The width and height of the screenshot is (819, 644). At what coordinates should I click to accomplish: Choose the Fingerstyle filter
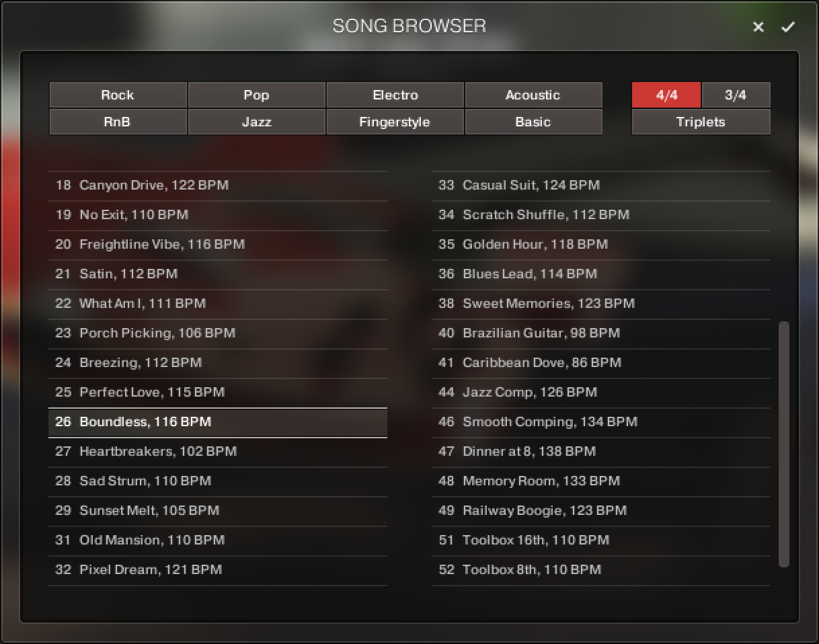tap(395, 122)
